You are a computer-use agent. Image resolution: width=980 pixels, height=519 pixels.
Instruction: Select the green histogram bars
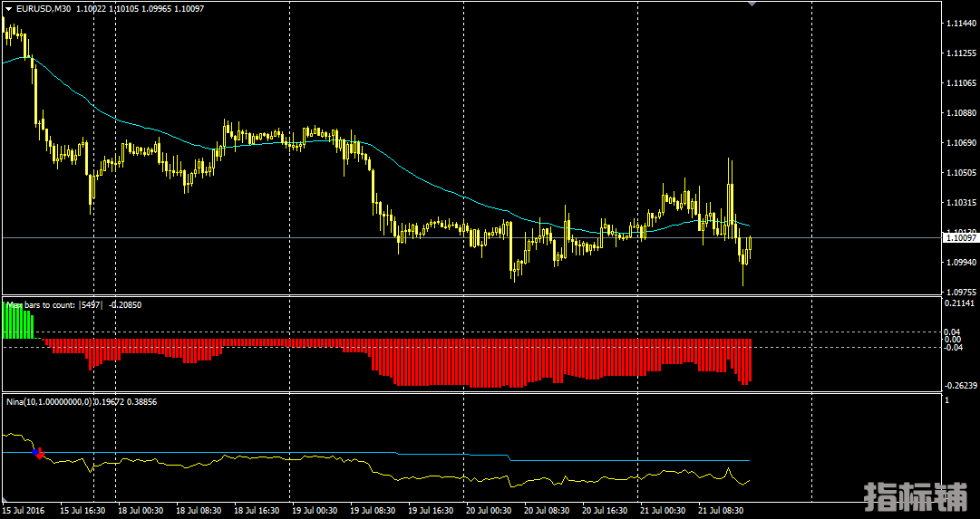(18, 323)
